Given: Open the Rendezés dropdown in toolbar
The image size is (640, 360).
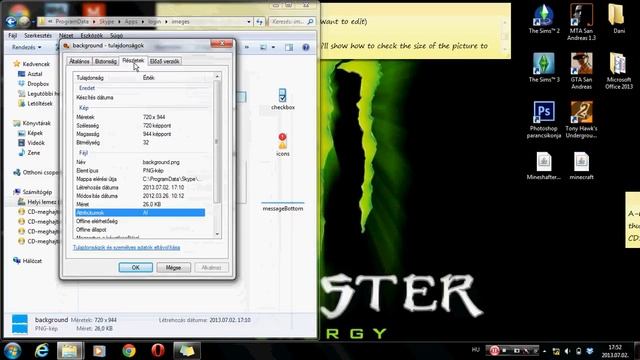Looking at the screenshot, I should pyautogui.click(x=26, y=47).
